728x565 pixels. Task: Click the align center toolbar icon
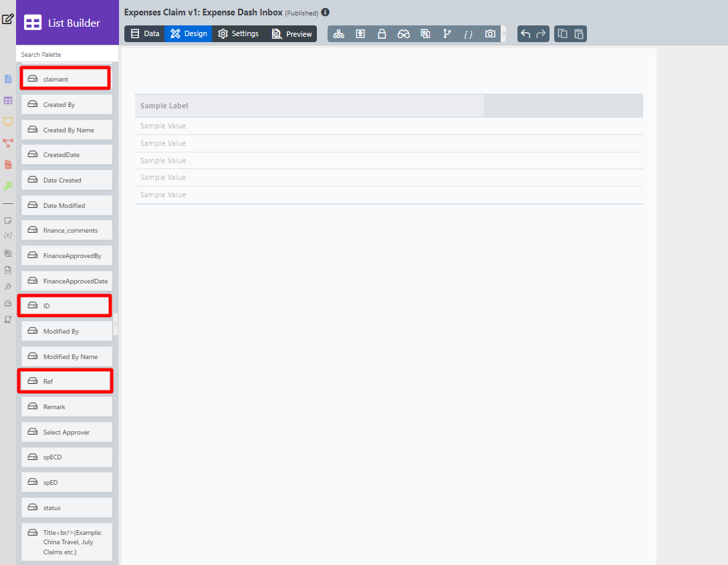[360, 34]
